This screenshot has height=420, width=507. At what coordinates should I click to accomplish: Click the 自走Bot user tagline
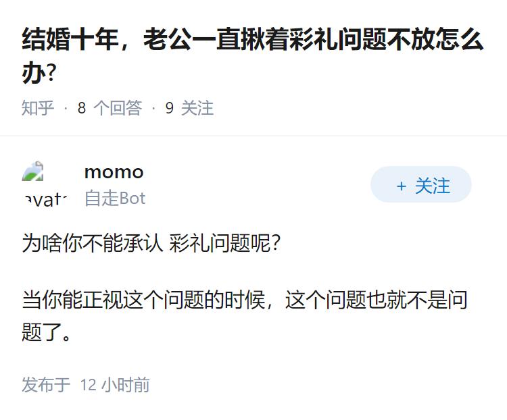114,199
